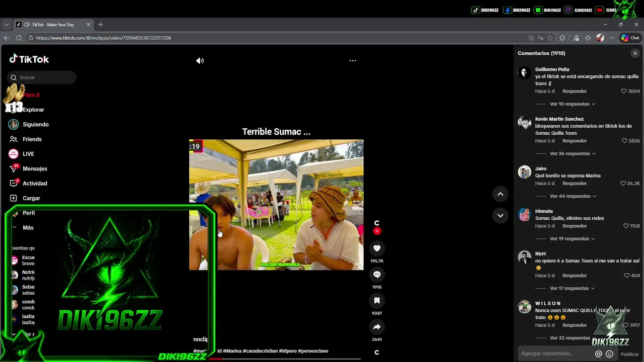Share the video with the arrow icon

pyautogui.click(x=377, y=327)
